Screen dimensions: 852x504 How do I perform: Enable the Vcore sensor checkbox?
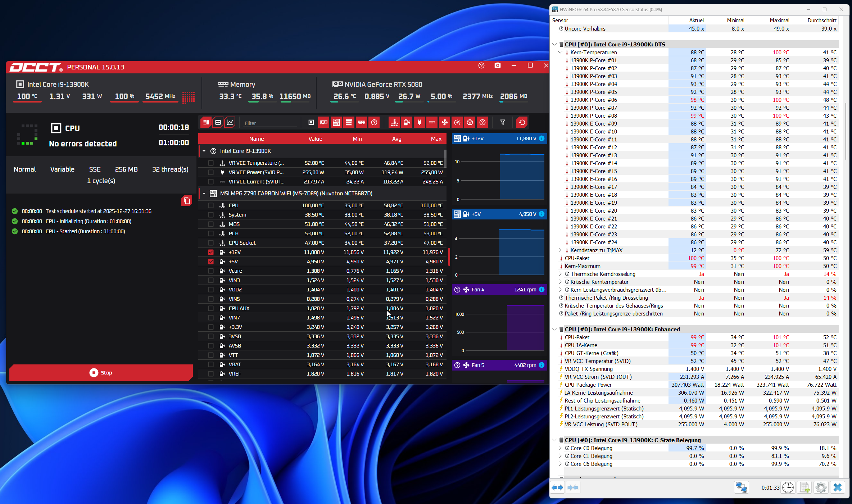pyautogui.click(x=211, y=271)
